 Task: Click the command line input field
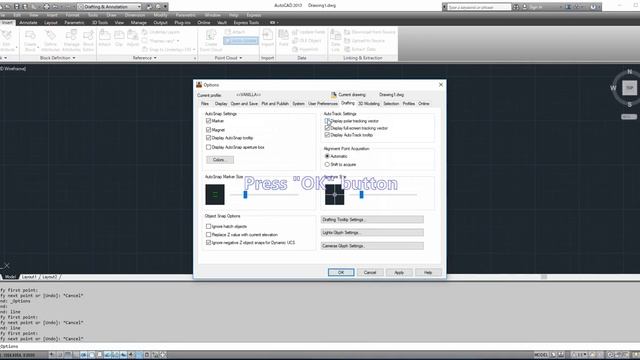320,346
